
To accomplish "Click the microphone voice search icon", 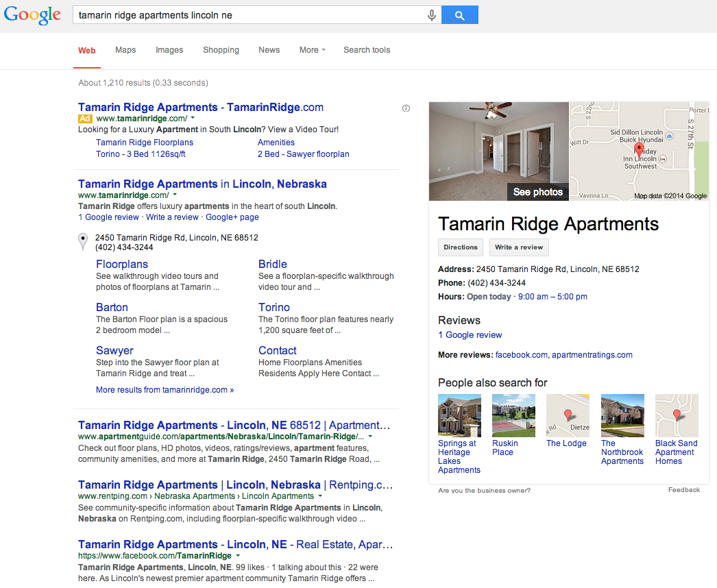I will 431,16.
